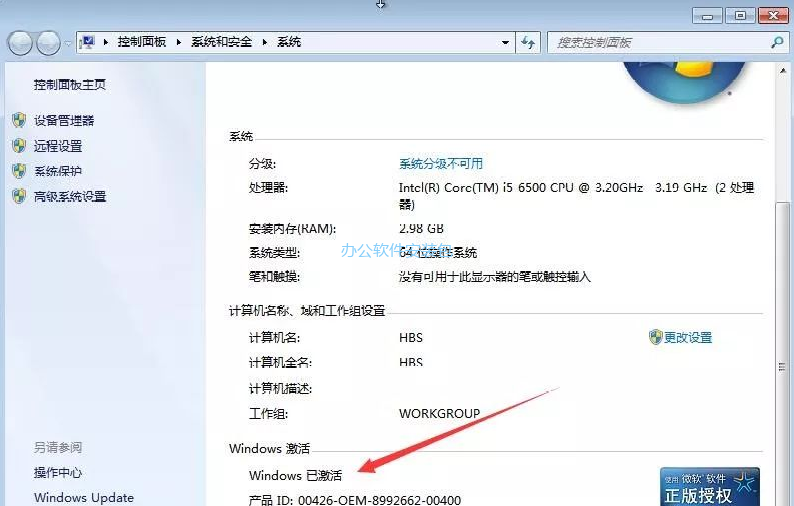The height and width of the screenshot is (506, 794).
Task: Click the refresh button next to address bar
Action: tap(528, 43)
